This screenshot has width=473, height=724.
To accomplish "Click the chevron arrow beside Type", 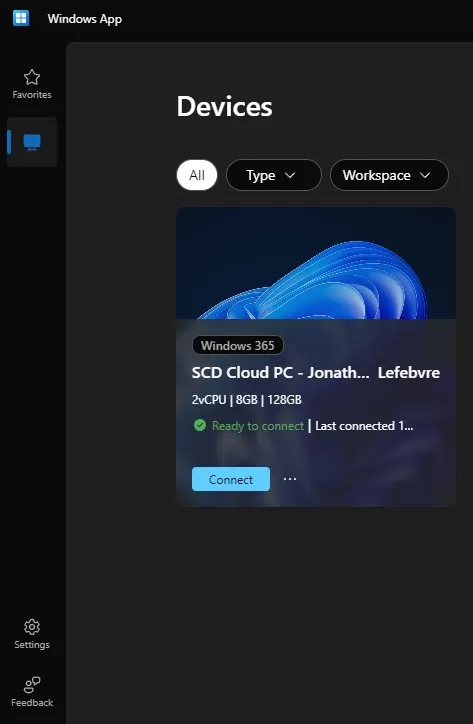I will [x=290, y=175].
